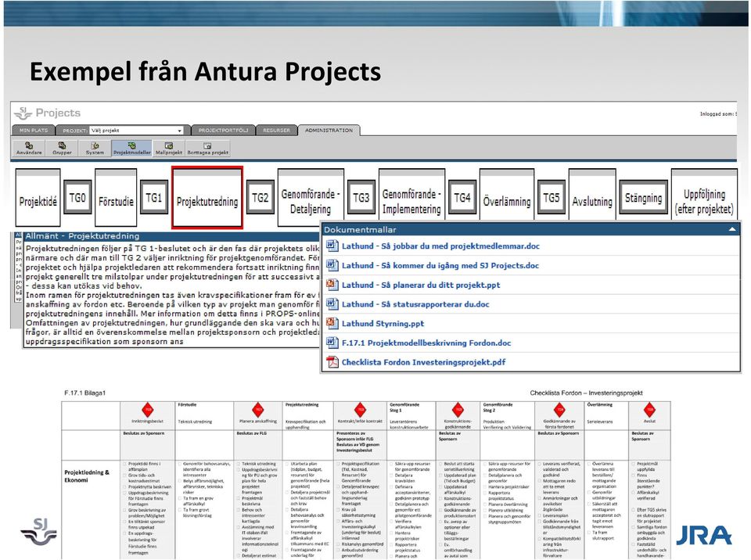The image size is (751, 560).
Task: Open Lathund Styrning.ppt link
Action: pyautogui.click(x=383, y=323)
